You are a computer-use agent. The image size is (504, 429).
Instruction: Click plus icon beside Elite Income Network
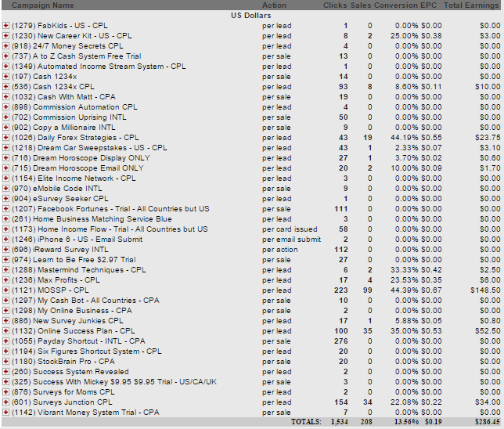point(5,178)
